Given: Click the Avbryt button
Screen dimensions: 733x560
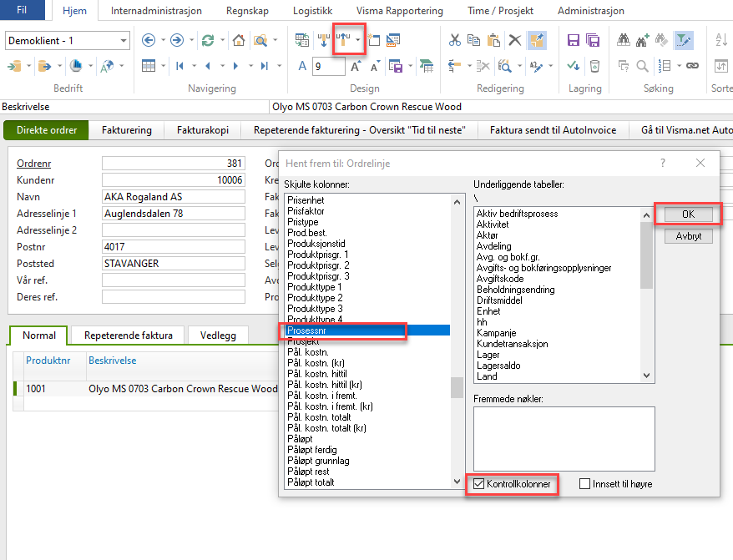Looking at the screenshot, I should (x=688, y=236).
